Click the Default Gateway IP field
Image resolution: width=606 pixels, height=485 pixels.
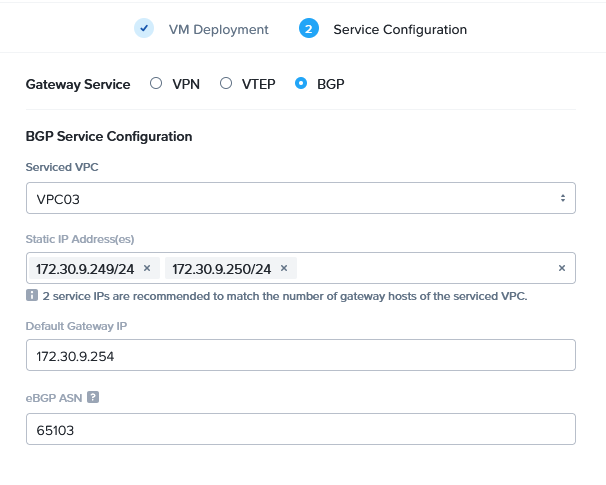pos(300,355)
